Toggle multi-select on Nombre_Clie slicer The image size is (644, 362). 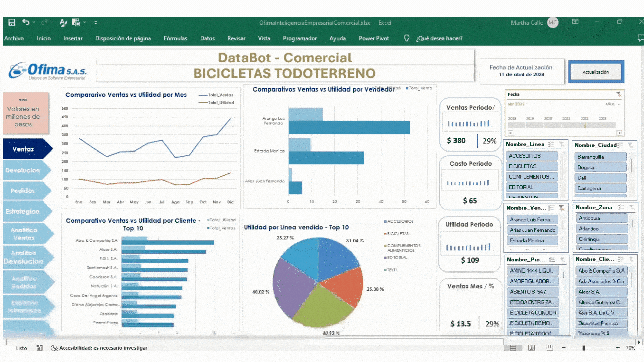click(x=621, y=259)
